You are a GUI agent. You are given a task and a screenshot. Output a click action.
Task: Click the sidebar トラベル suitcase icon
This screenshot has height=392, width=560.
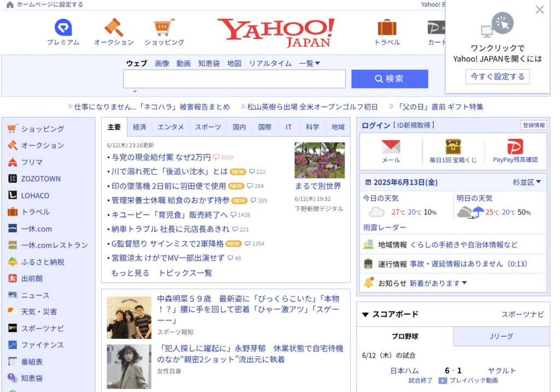point(13,212)
